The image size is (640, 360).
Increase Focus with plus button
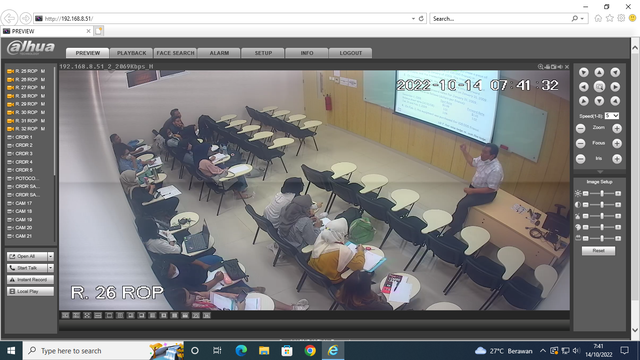[x=617, y=143]
